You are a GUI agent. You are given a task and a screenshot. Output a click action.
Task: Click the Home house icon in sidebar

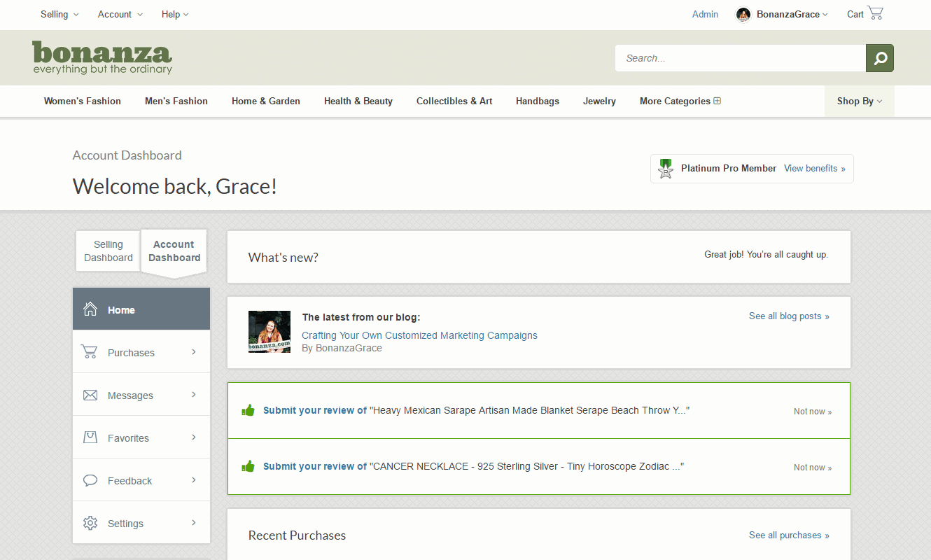[x=90, y=309]
